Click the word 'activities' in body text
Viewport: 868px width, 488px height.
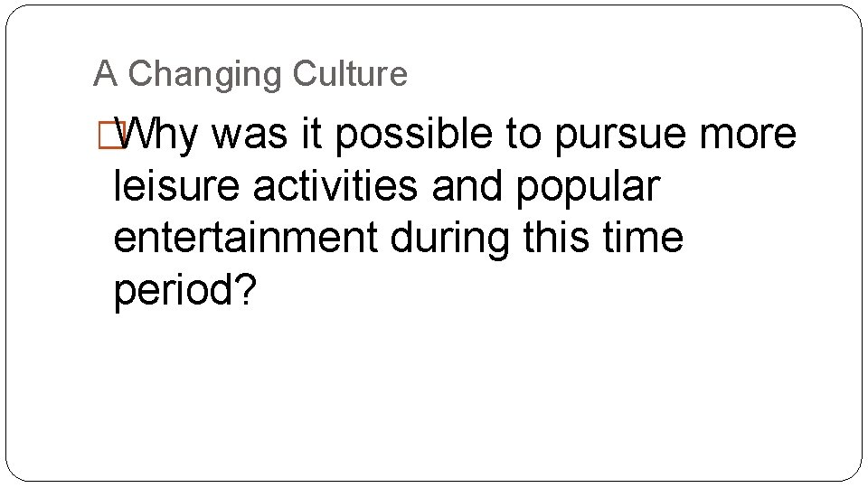click(335, 186)
